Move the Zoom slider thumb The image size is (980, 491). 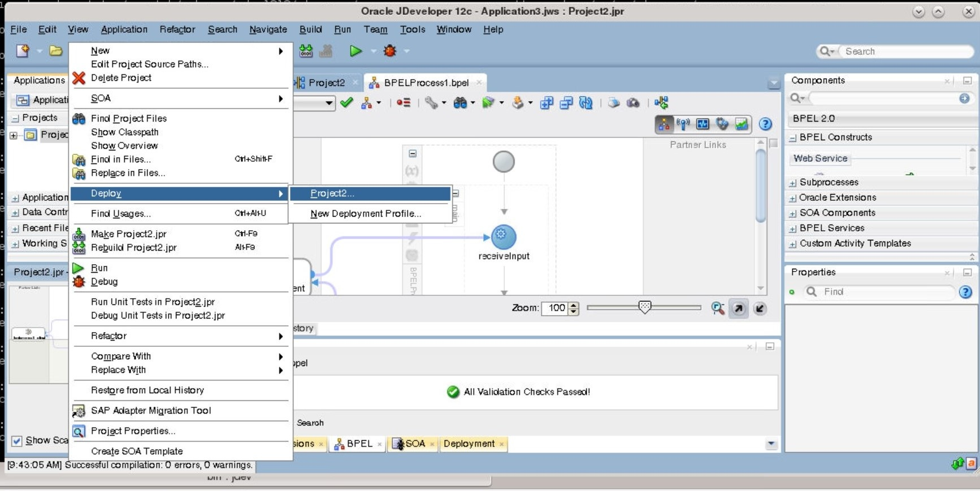[x=644, y=307]
